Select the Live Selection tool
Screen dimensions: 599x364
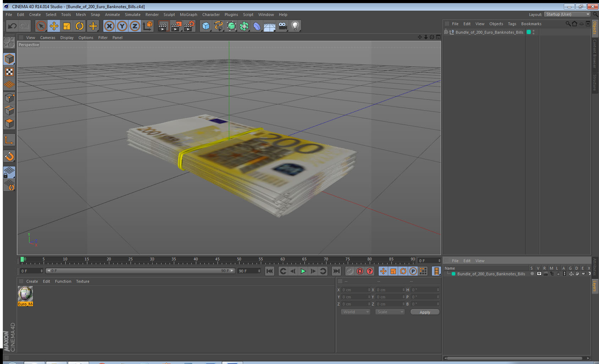coord(41,26)
